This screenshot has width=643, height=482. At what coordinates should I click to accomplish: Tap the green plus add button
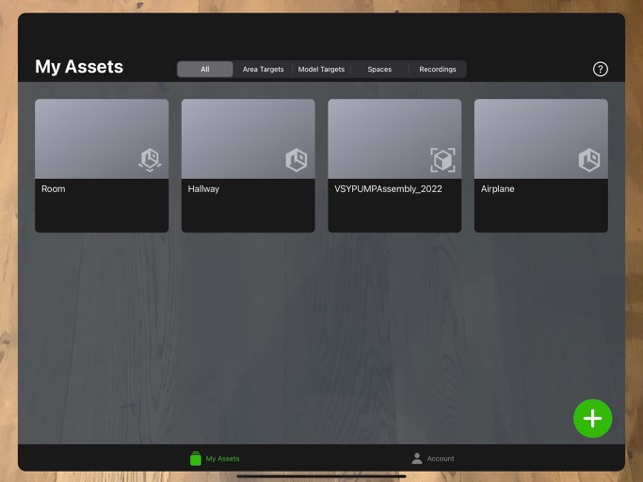pos(592,418)
